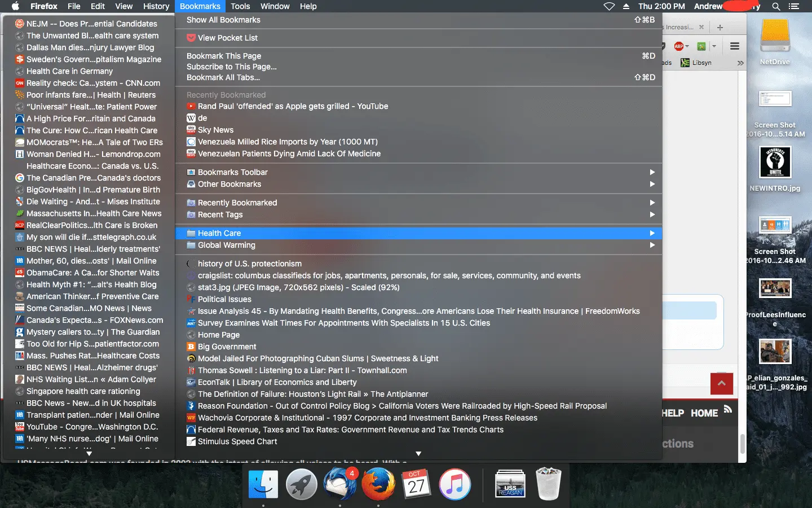Choose Show All Bookmarks
812x508 pixels.
pos(223,20)
